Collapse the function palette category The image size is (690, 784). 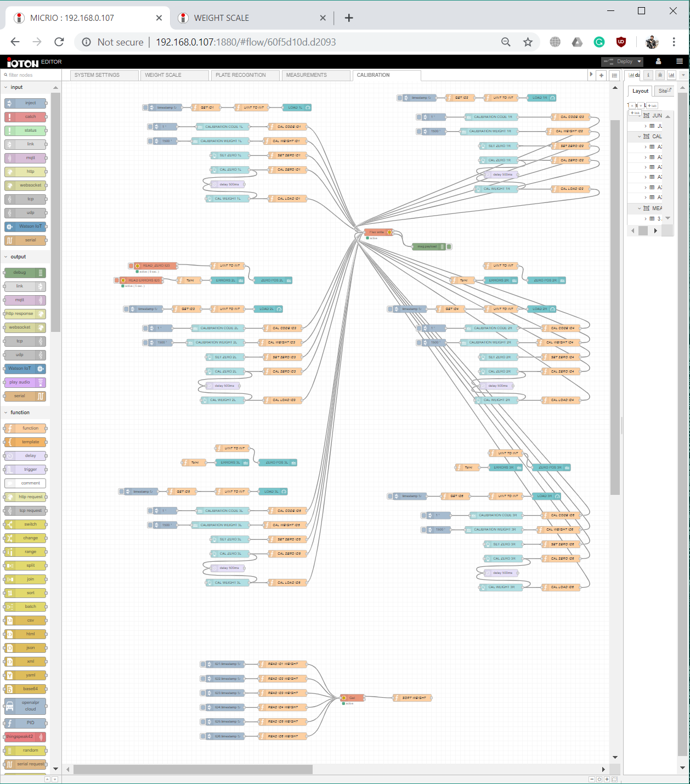6,413
